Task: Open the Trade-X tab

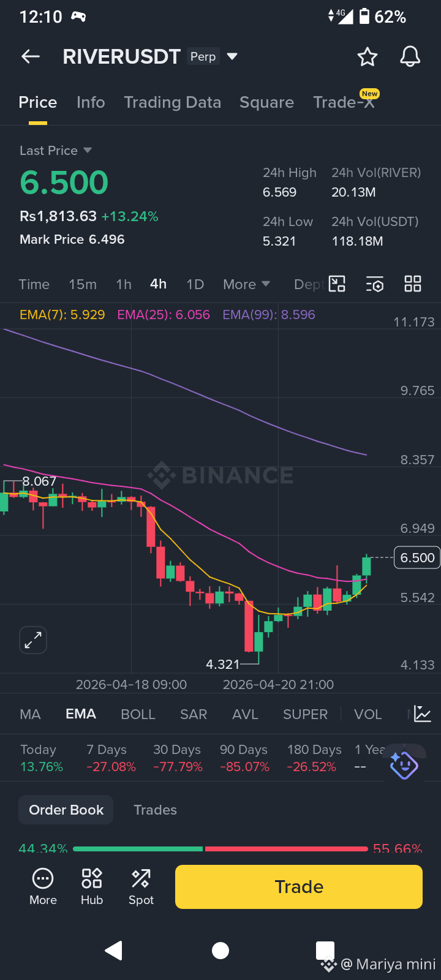Action: click(x=344, y=102)
